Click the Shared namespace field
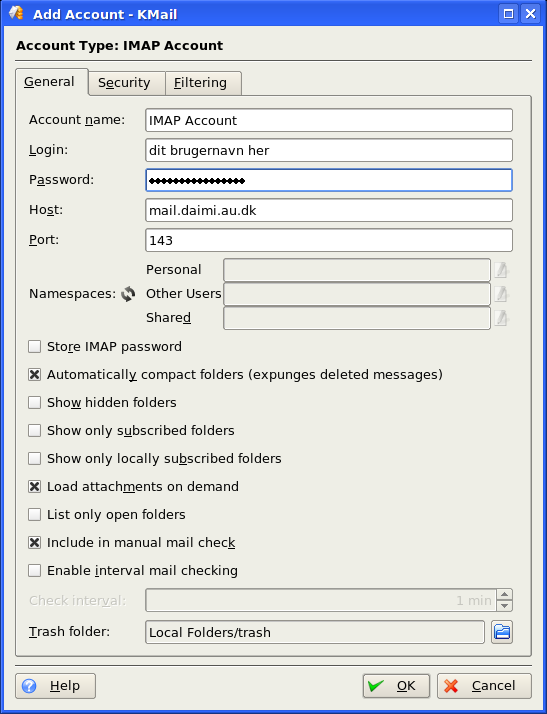The height and width of the screenshot is (714, 547). (357, 318)
